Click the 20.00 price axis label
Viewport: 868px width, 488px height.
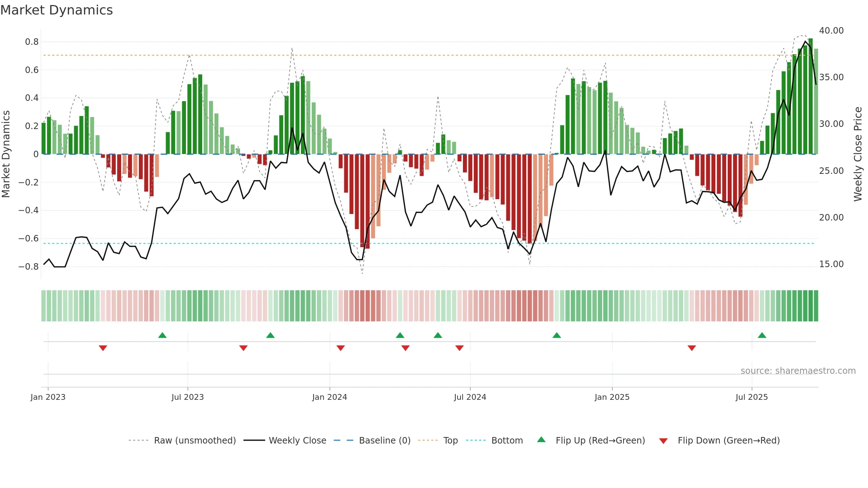tap(831, 218)
